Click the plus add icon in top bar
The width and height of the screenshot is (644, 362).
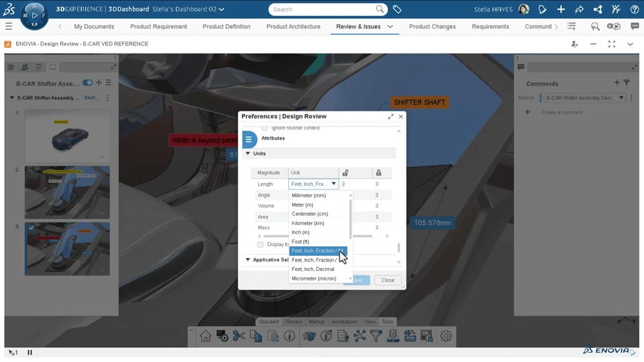click(561, 9)
